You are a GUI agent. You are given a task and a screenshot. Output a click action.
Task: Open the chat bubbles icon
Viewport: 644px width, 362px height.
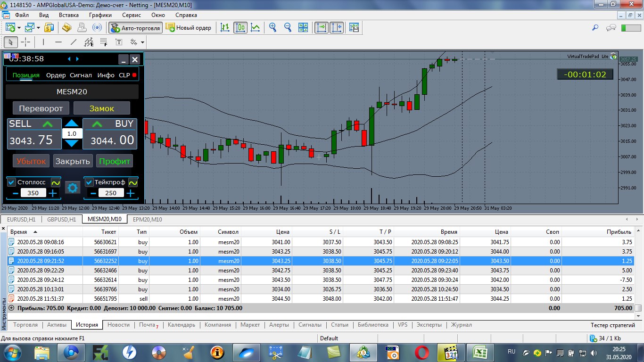[611, 27]
